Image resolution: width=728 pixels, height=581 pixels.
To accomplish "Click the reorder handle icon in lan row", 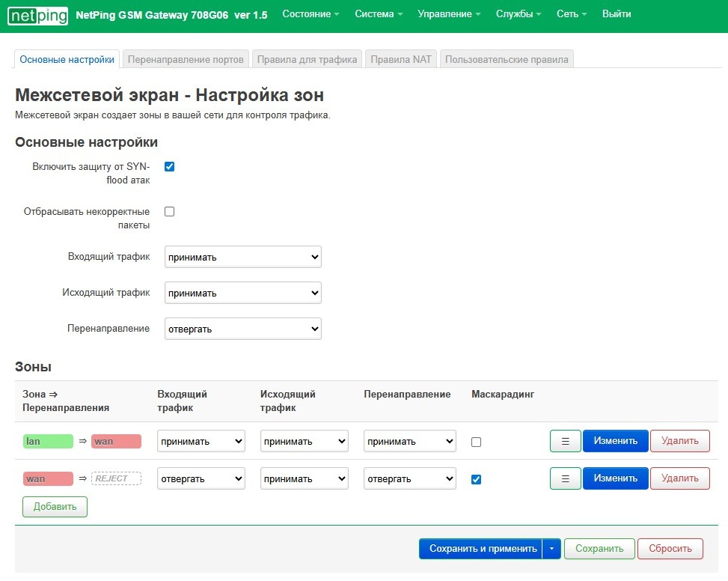I will click(565, 441).
